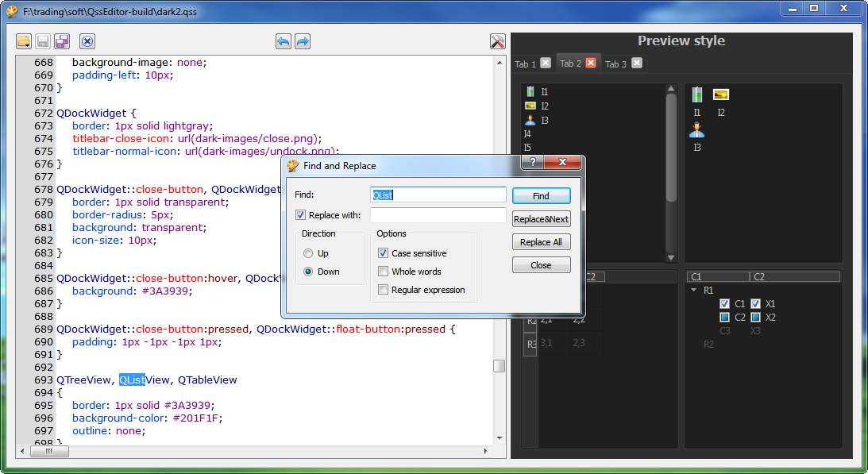Open settings with the tools icon
Image resolution: width=868 pixels, height=474 pixels.
[498, 41]
